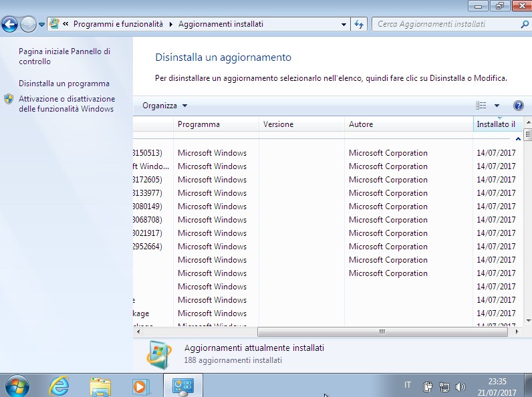
Task: Launch Internet Explorer from the taskbar
Action: (x=59, y=386)
